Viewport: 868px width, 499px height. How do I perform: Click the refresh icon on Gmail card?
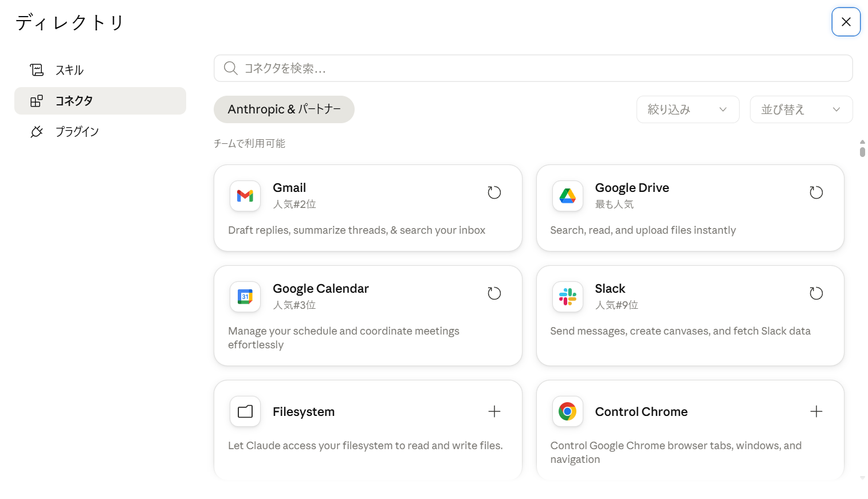pyautogui.click(x=494, y=192)
